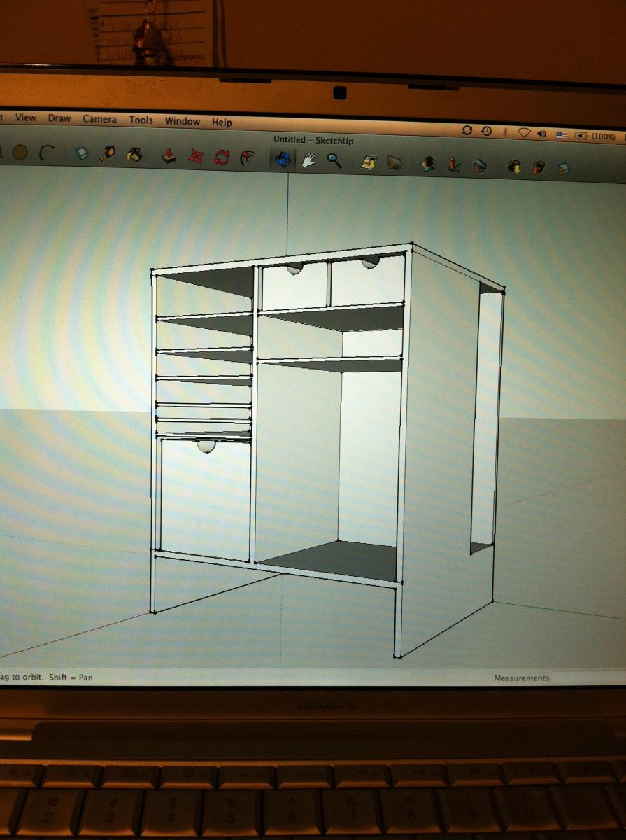The image size is (626, 840).
Task: Open the Draw menu
Action: (59, 118)
